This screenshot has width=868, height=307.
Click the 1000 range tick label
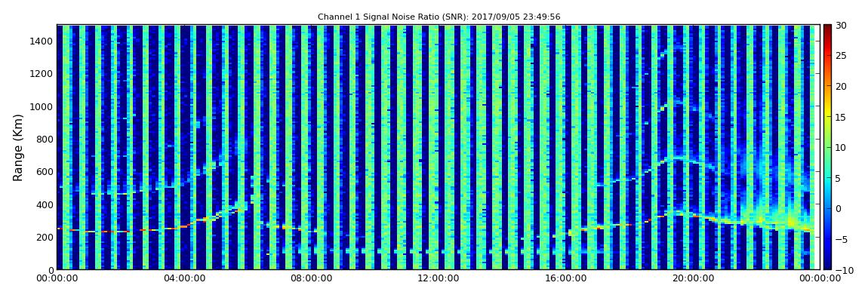(42, 106)
